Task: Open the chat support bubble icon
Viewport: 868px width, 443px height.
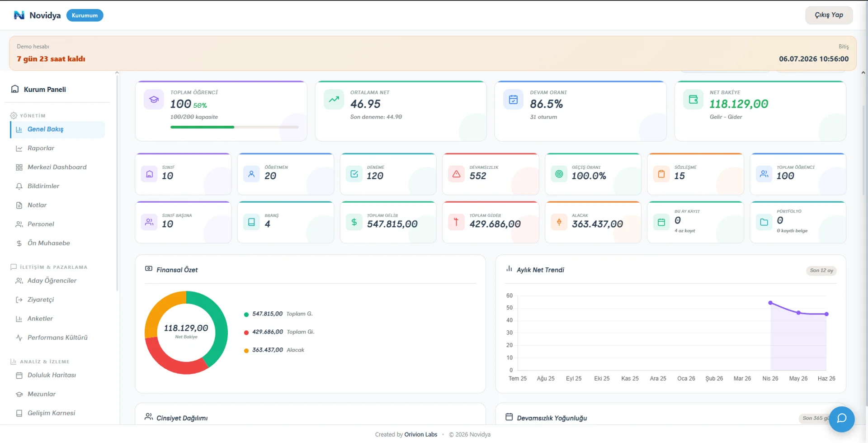Action: (x=841, y=419)
